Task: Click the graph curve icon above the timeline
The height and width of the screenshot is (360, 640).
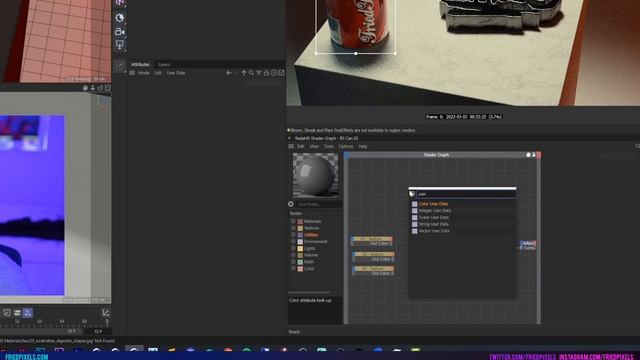Action: pos(106,313)
